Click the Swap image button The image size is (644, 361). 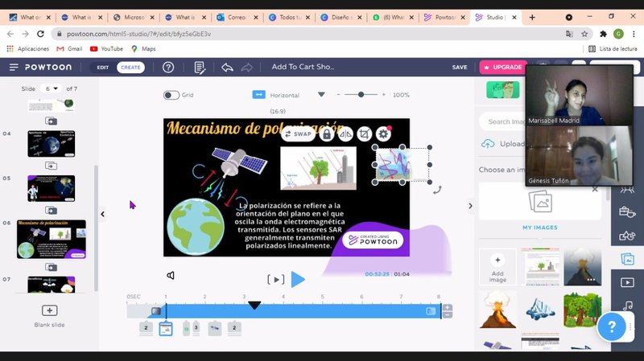298,134
